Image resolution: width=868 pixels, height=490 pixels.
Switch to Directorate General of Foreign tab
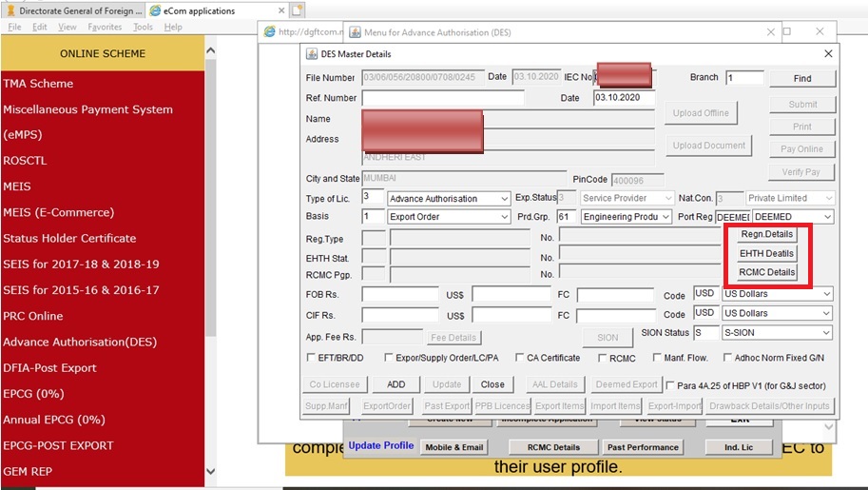point(73,10)
